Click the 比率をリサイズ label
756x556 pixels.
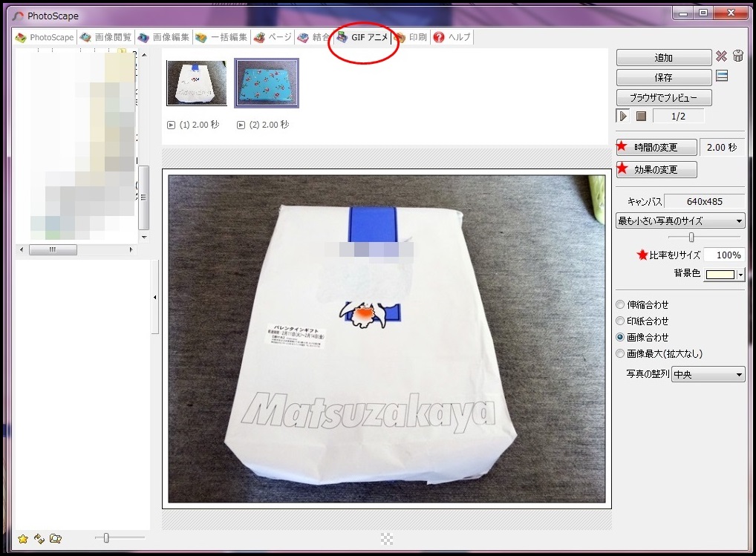click(x=674, y=255)
